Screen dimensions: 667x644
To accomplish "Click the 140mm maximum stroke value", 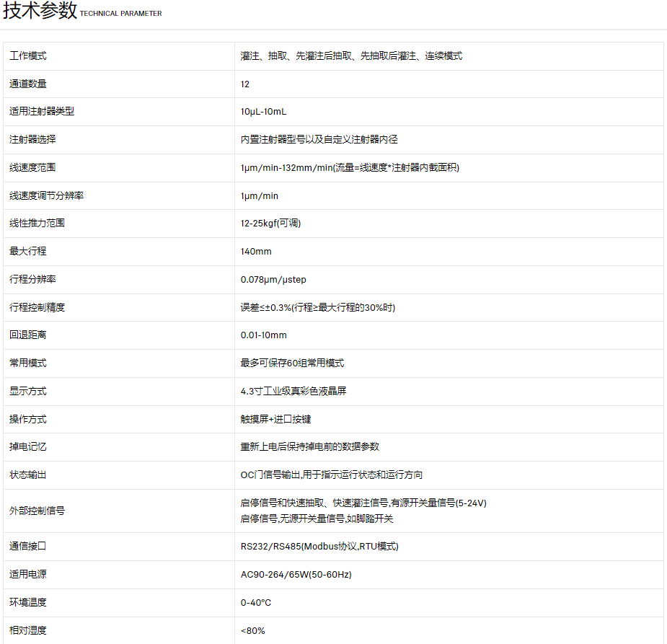I will pos(256,252).
